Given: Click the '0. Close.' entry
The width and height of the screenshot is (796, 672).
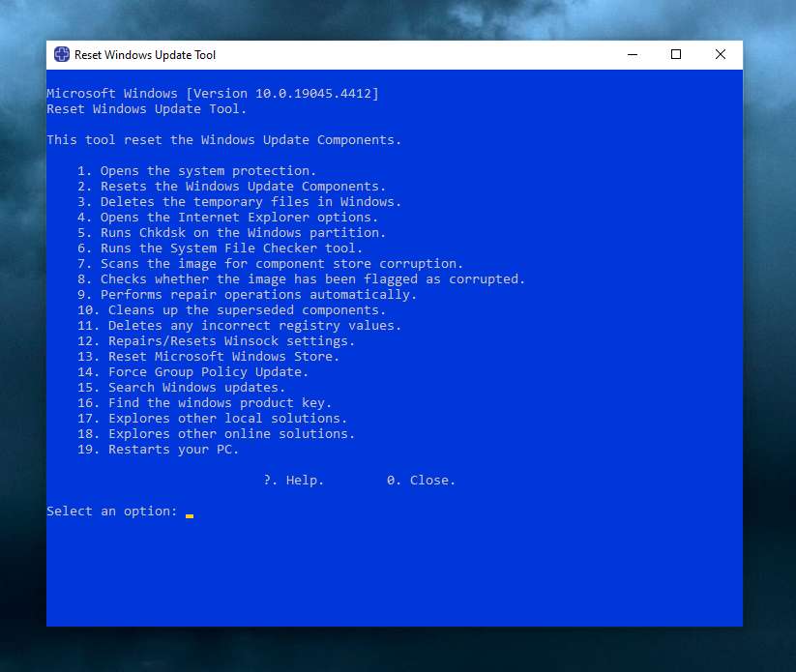Looking at the screenshot, I should pos(421,481).
